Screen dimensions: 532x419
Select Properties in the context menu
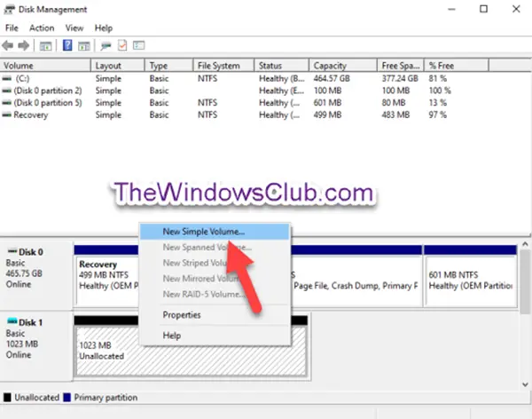(x=215, y=315)
